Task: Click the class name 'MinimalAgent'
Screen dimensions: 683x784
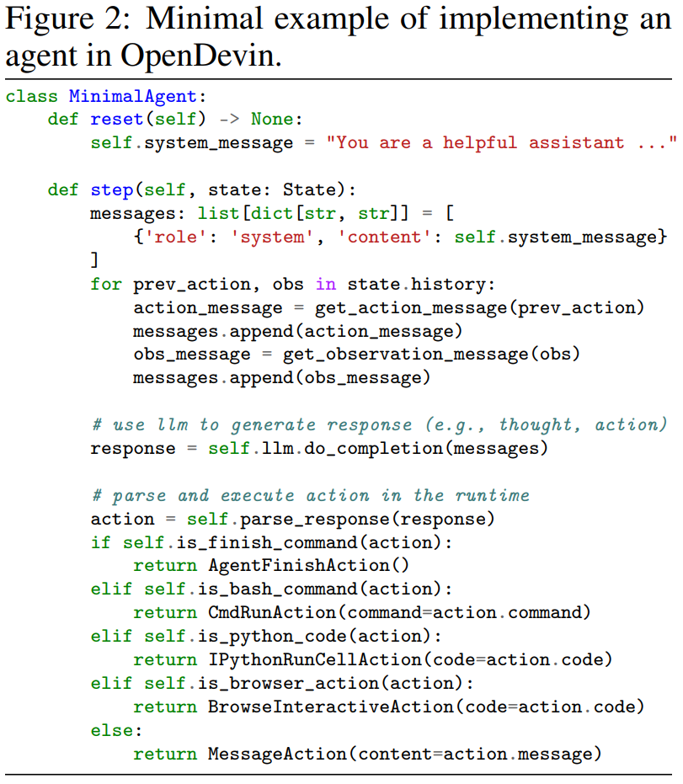Action: tap(133, 97)
